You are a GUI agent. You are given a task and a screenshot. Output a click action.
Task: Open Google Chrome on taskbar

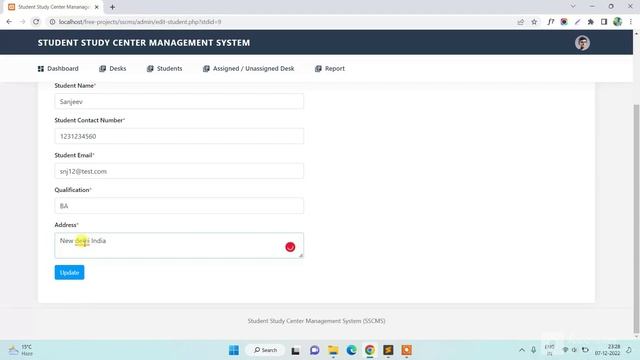click(370, 350)
